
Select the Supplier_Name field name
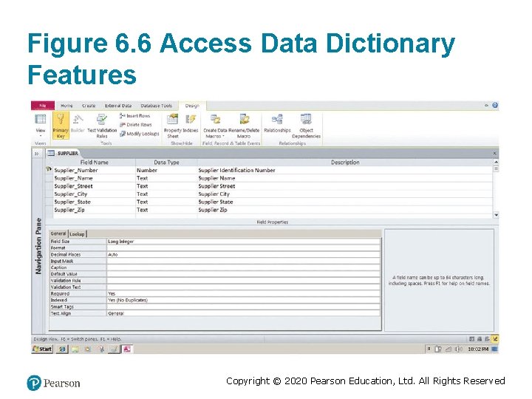[95, 178]
